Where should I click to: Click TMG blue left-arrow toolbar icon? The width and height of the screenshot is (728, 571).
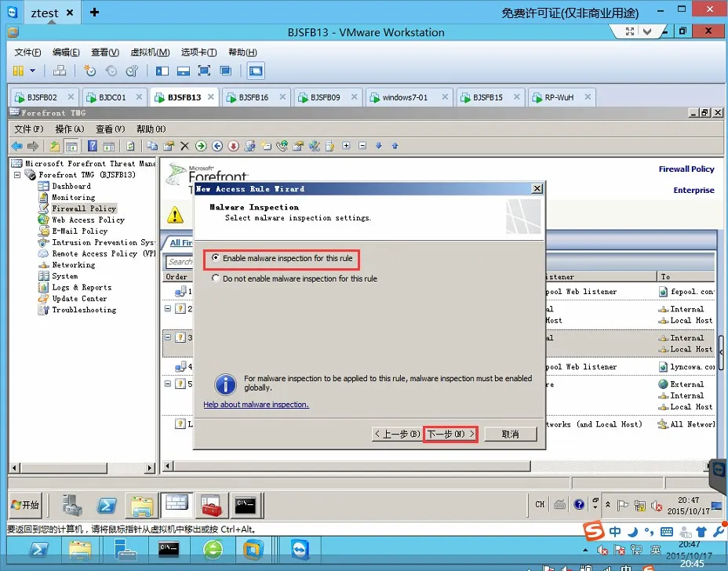click(x=217, y=146)
